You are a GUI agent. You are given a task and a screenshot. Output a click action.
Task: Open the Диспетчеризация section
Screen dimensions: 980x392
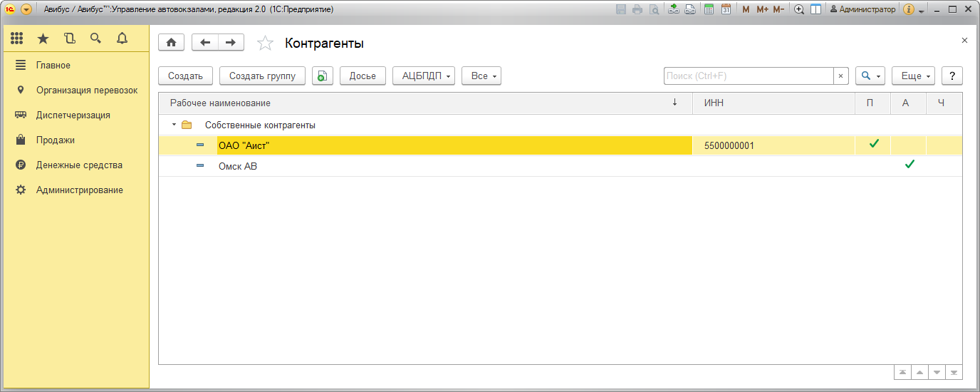[73, 115]
